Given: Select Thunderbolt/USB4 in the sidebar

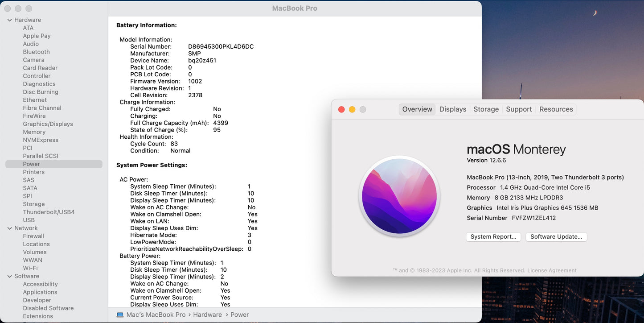Looking at the screenshot, I should click(49, 212).
